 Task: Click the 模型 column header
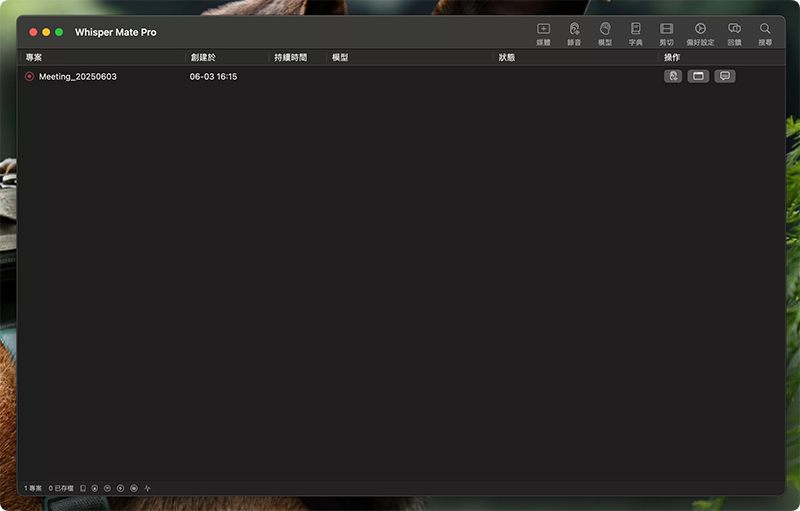click(340, 58)
